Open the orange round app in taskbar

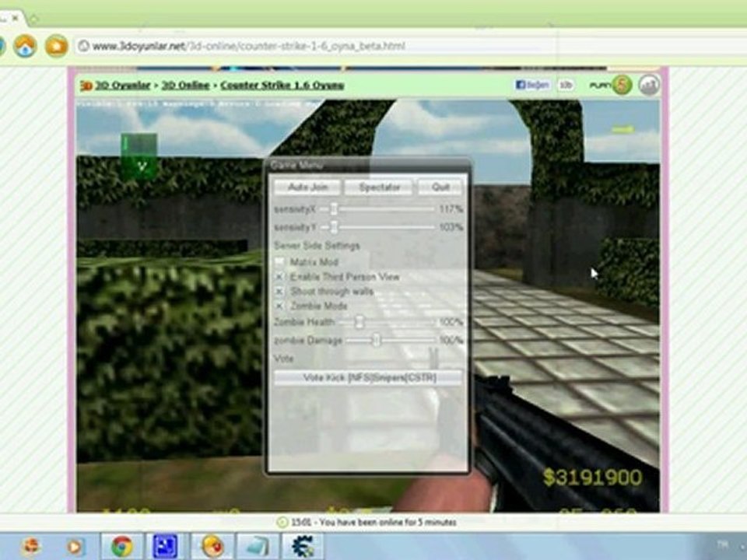(x=212, y=546)
